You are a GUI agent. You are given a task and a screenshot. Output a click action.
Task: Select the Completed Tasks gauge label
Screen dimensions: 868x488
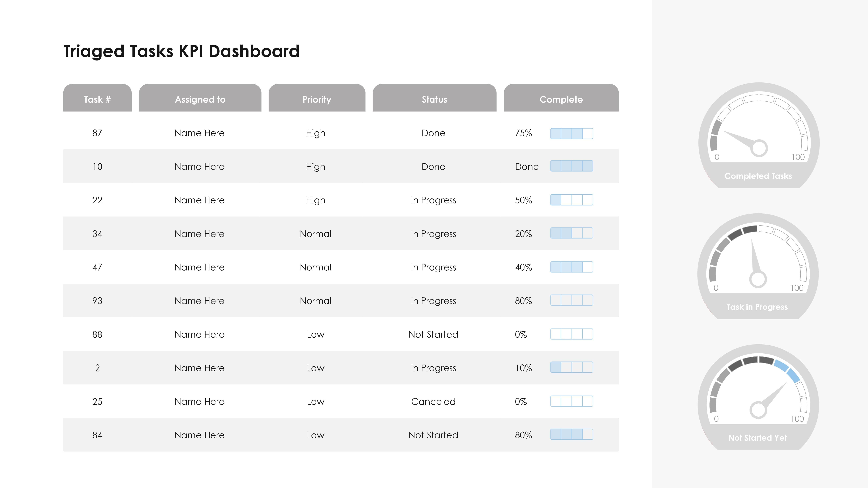758,176
